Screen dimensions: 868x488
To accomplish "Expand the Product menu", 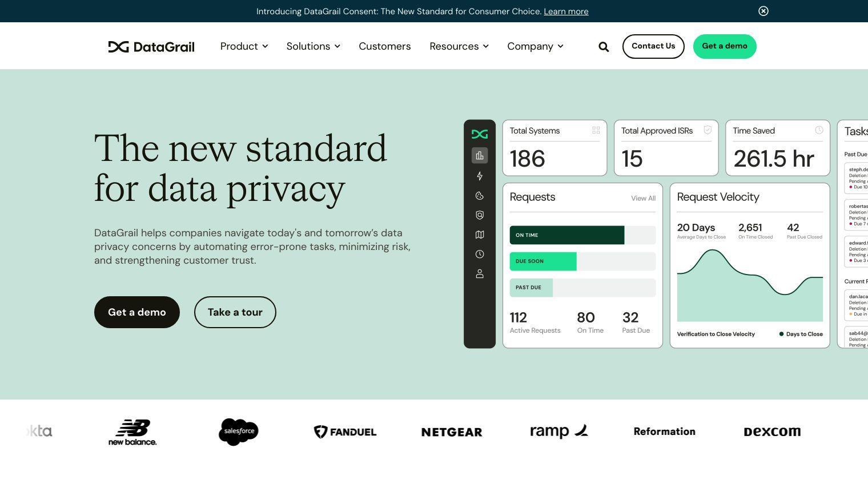I will [244, 46].
